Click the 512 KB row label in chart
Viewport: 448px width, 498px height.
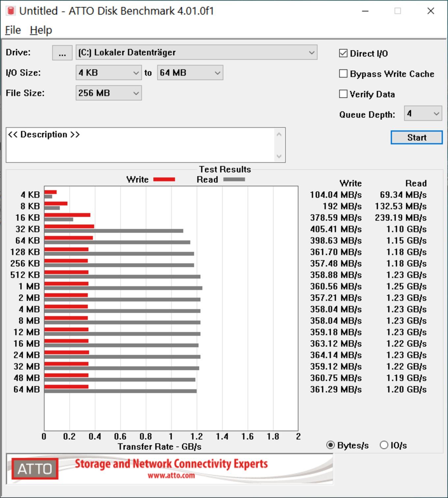click(25, 275)
